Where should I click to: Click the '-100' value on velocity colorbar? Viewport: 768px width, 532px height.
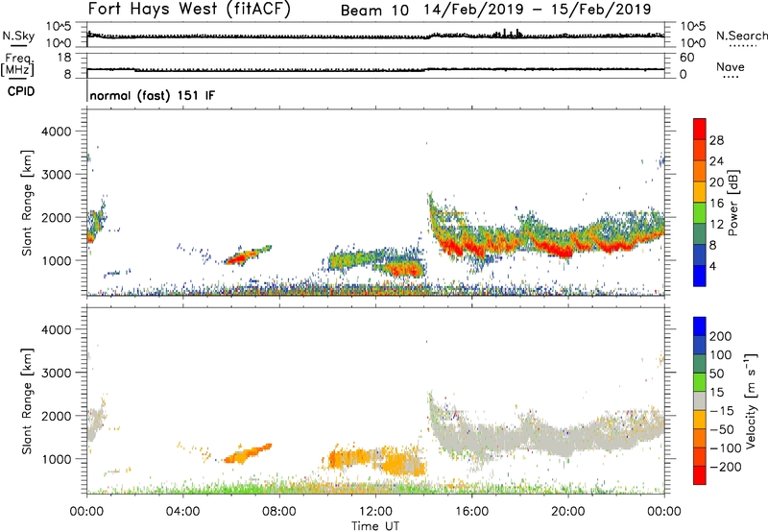coord(726,448)
